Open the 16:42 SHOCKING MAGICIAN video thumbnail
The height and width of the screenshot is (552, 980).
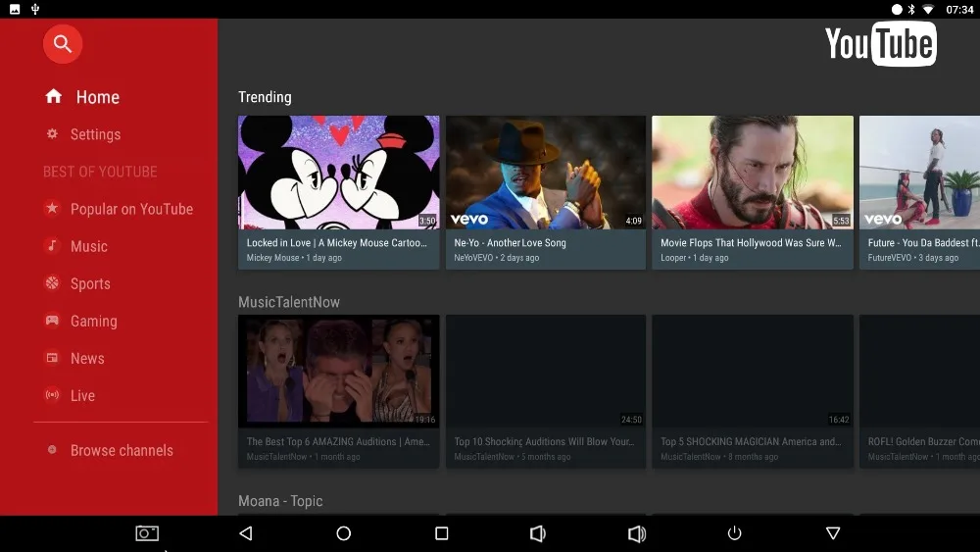(753, 372)
